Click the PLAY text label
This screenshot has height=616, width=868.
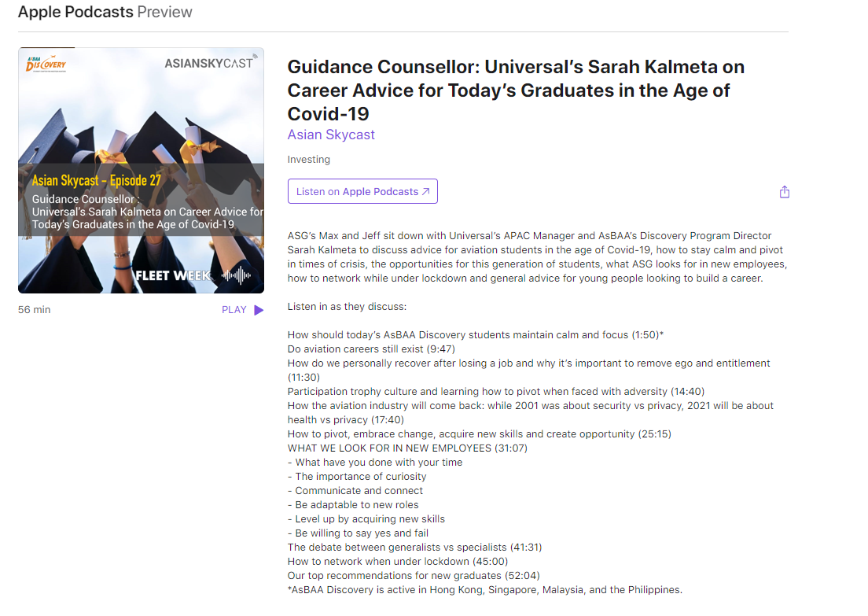pyautogui.click(x=234, y=310)
